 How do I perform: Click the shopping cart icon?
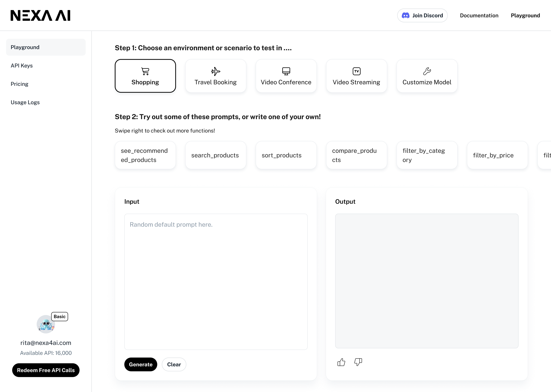click(x=145, y=71)
